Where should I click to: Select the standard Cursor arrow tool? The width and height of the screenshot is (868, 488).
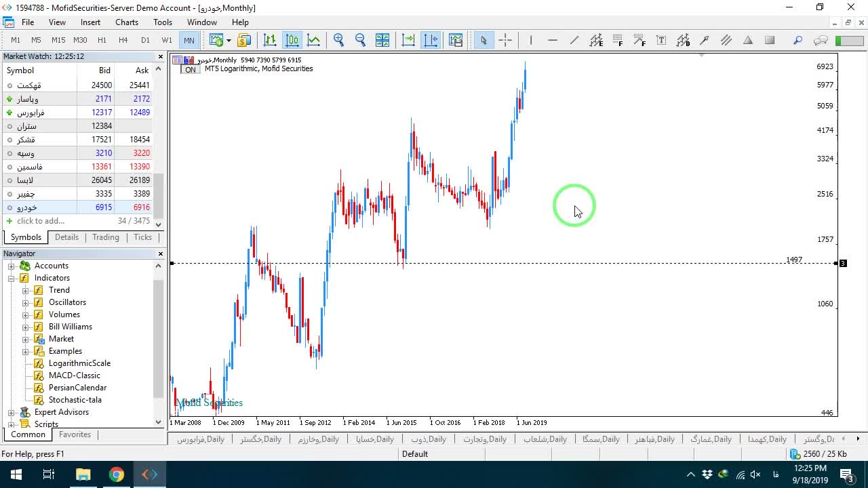(x=484, y=40)
